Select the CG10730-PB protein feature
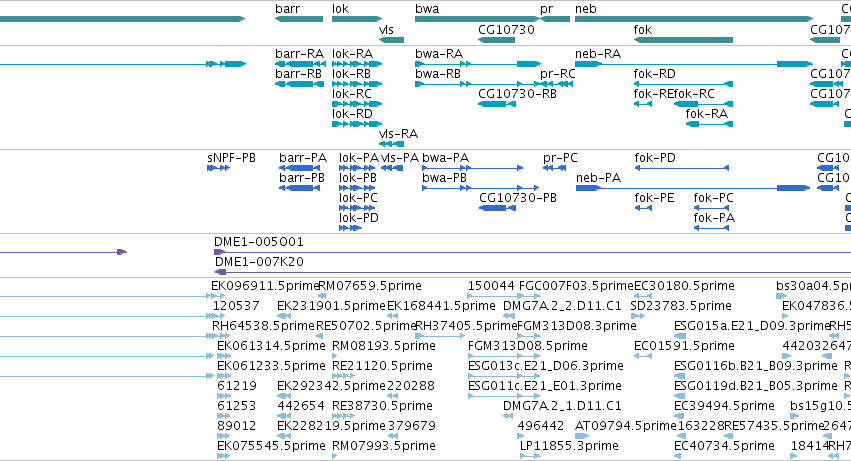This screenshot has width=851, height=461. (x=497, y=208)
